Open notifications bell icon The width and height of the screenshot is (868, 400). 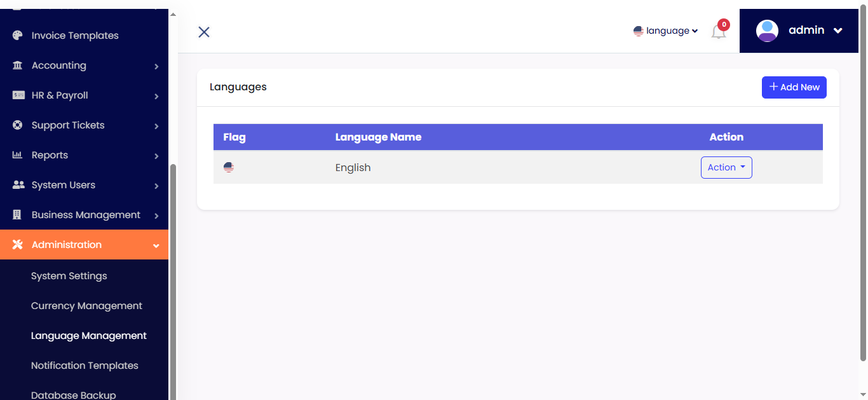(x=719, y=32)
